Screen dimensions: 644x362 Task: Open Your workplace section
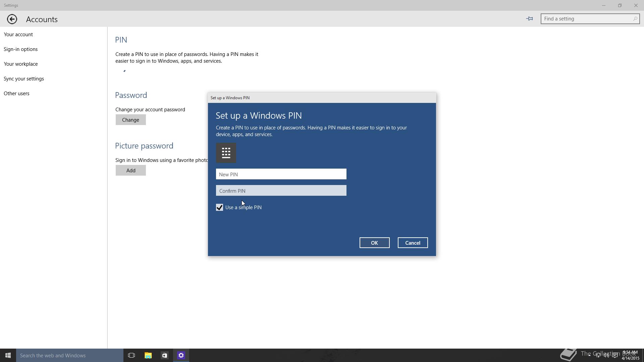click(20, 64)
